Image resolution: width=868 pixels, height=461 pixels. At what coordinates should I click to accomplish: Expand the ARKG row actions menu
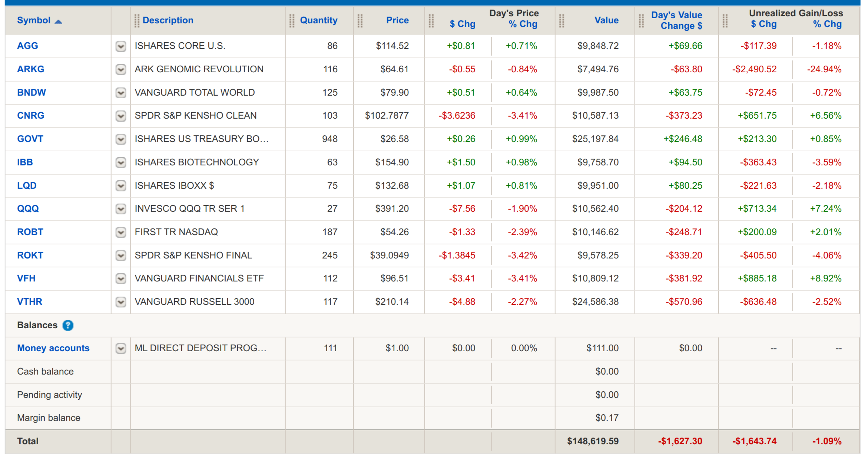click(x=121, y=69)
